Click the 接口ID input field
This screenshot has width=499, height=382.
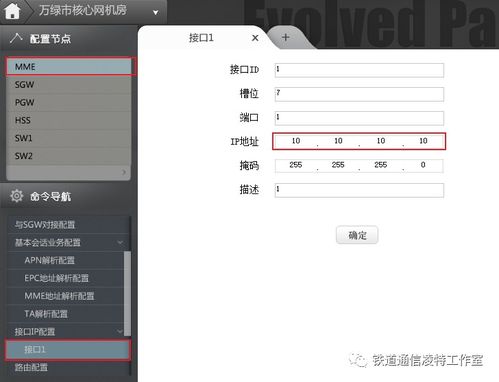coord(359,70)
